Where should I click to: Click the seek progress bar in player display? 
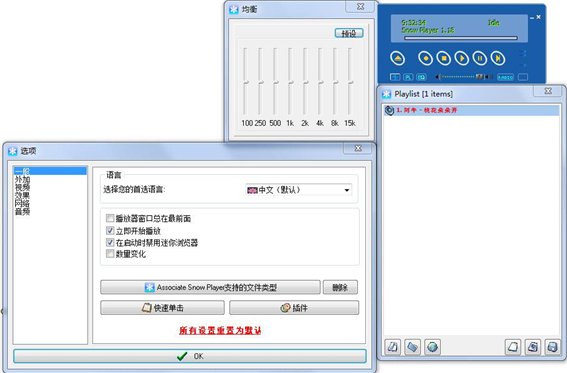pos(461,38)
